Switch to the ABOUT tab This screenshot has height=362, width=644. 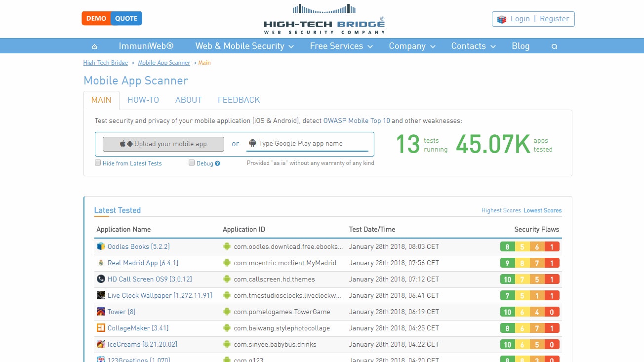[x=189, y=100]
